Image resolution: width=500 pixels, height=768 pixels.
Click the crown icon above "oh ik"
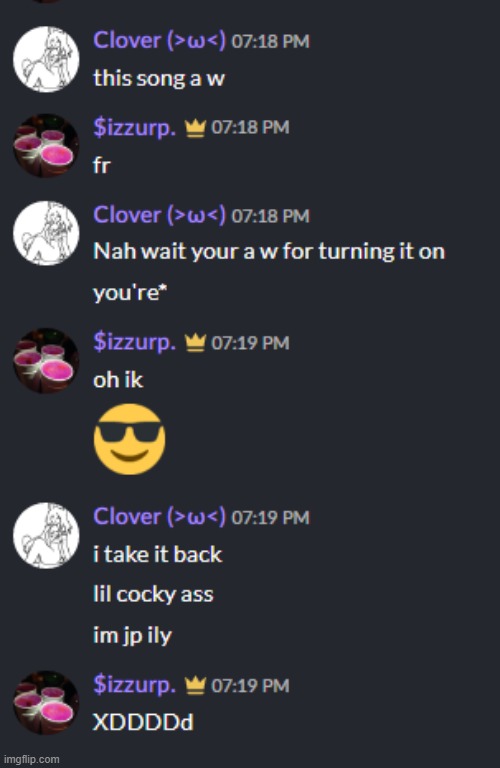pyautogui.click(x=195, y=343)
